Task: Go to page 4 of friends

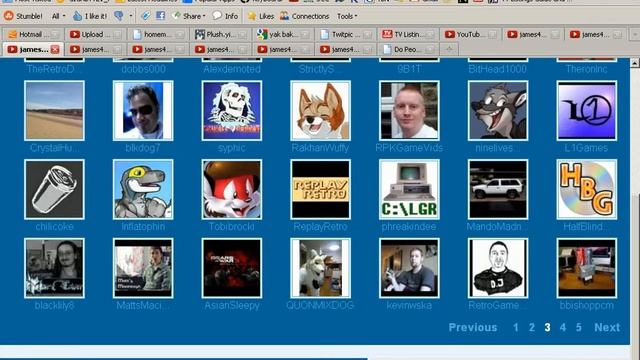Action: point(563,327)
